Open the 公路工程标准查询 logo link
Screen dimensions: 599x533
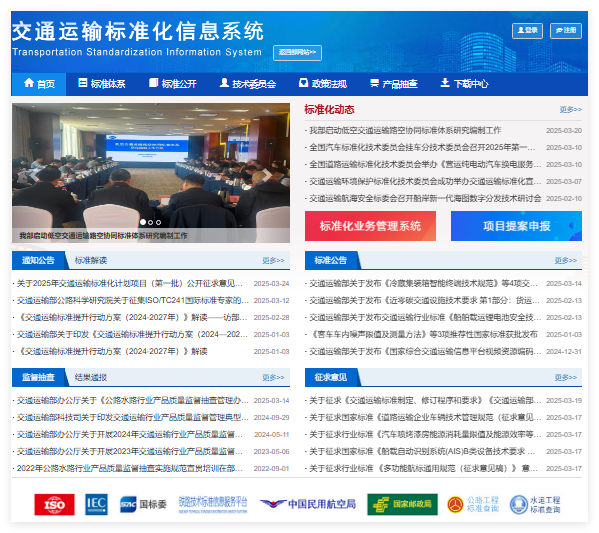(473, 504)
